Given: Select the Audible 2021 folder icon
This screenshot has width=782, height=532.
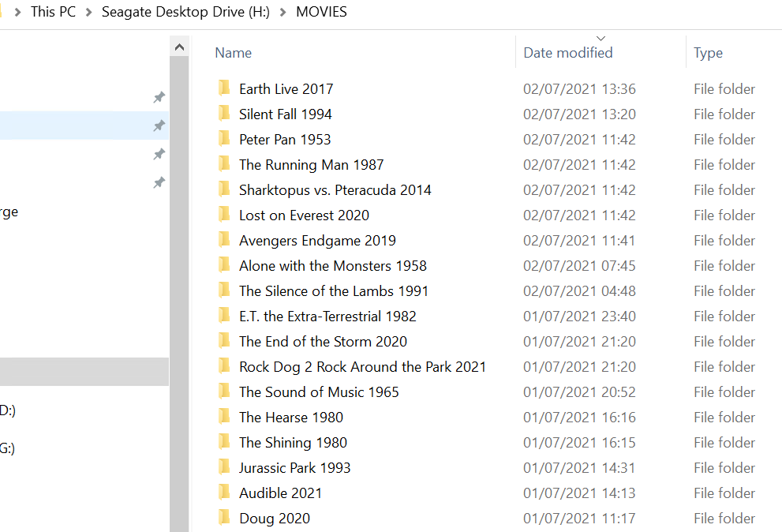Looking at the screenshot, I should click(x=224, y=492).
